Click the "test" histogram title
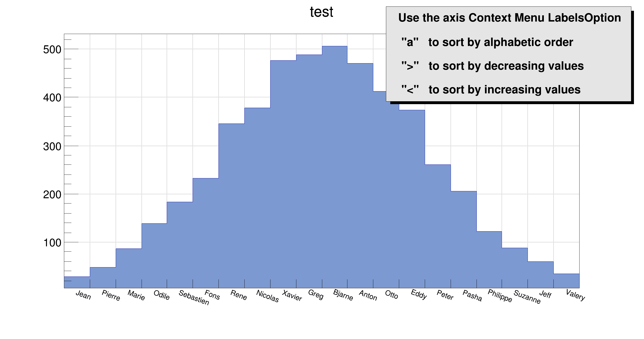Screen dimensions: 644x339 pos(321,12)
